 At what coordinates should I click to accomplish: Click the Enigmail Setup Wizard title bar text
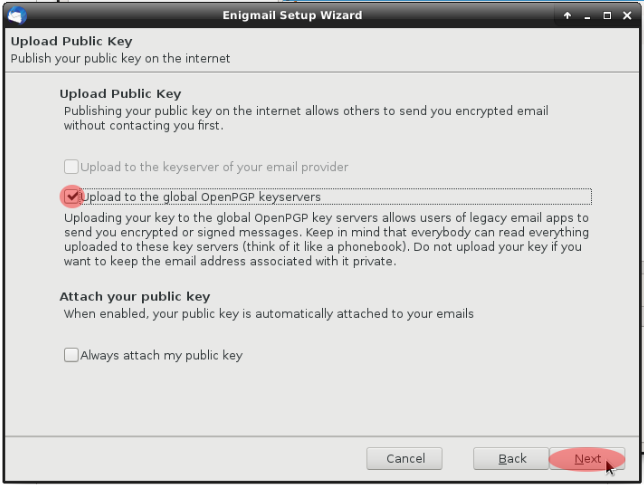pos(292,16)
